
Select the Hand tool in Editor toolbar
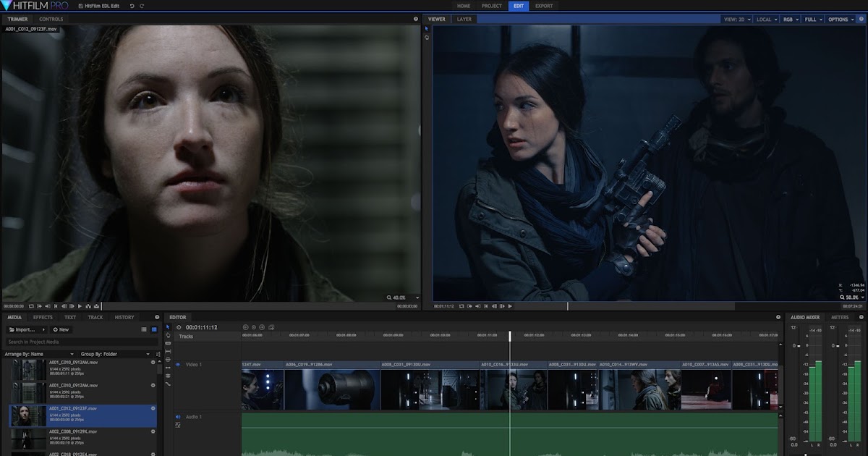[168, 335]
